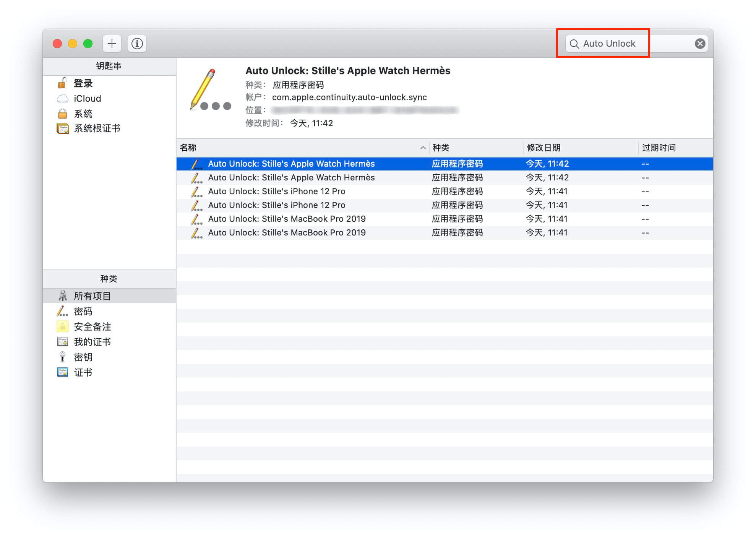756x539 pixels.
Task: Click the pencil icon of the first MacBook row
Action: [x=196, y=219]
